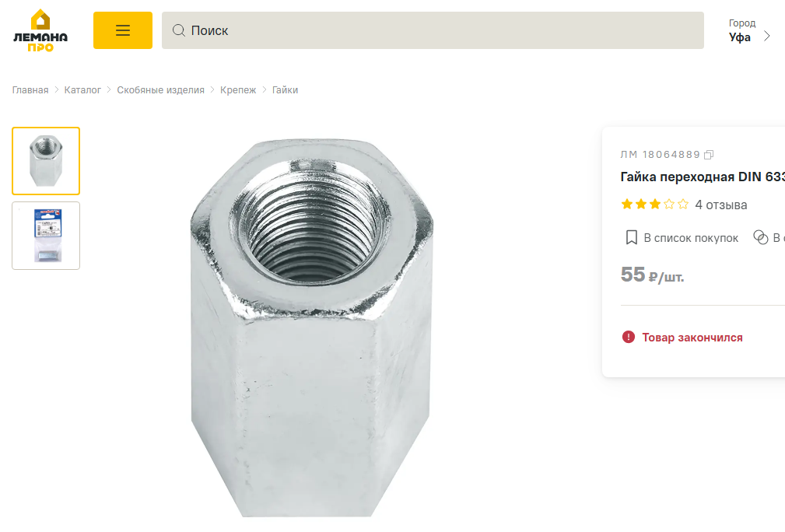Click the bookmark icon for shopping list
The height and width of the screenshot is (532, 785).
click(632, 237)
